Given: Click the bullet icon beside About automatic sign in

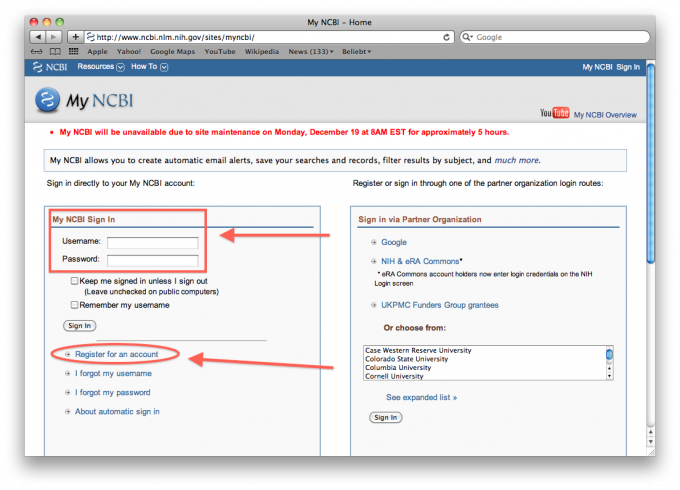Looking at the screenshot, I should pyautogui.click(x=68, y=412).
